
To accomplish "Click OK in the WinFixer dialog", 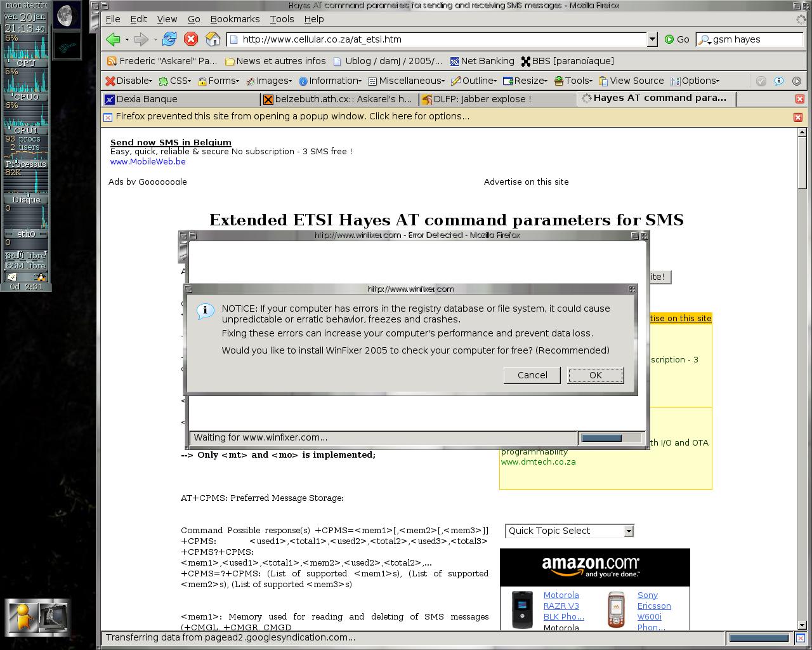I will [595, 375].
